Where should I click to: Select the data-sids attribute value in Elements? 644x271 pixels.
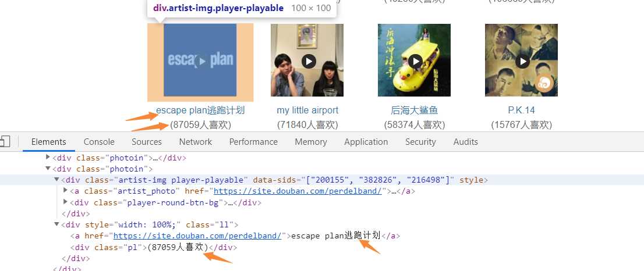click(378, 180)
